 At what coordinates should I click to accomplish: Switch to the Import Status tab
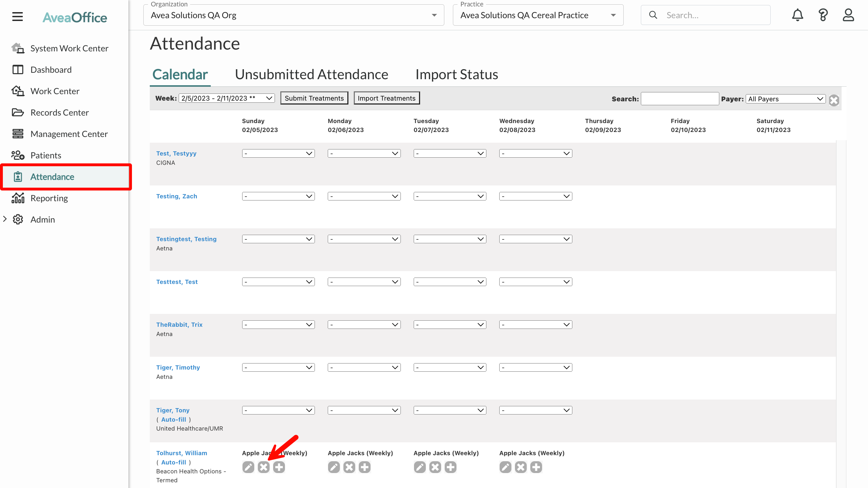pos(456,75)
